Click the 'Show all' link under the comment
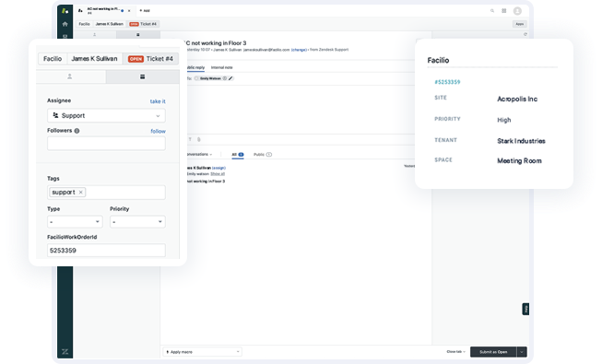Image resolution: width=602 pixels, height=364 pixels. click(x=218, y=174)
